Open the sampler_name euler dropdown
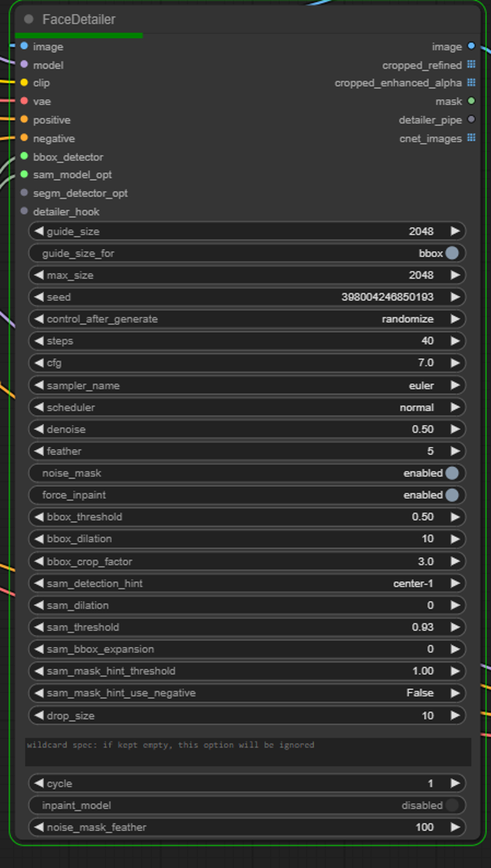491x868 pixels. pos(247,385)
